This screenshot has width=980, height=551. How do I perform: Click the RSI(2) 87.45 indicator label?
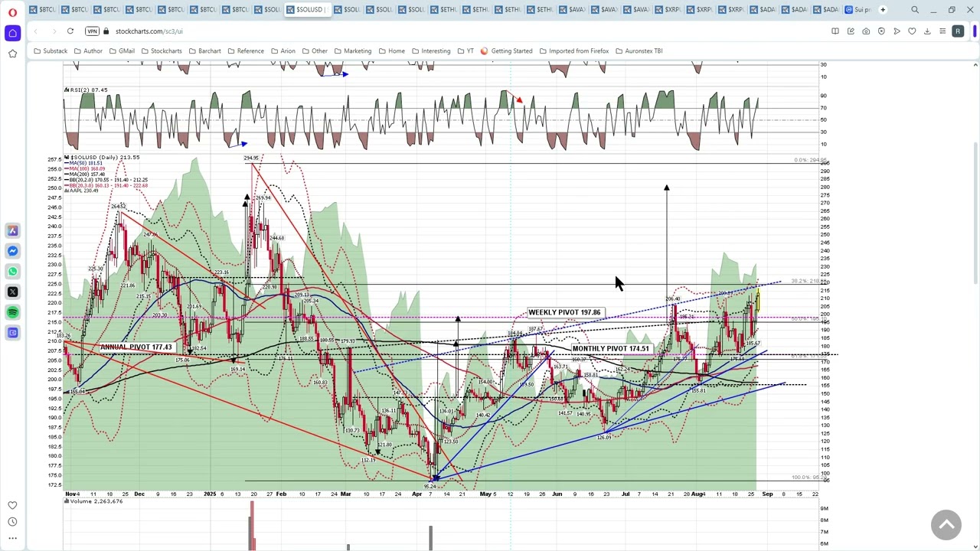(86, 90)
